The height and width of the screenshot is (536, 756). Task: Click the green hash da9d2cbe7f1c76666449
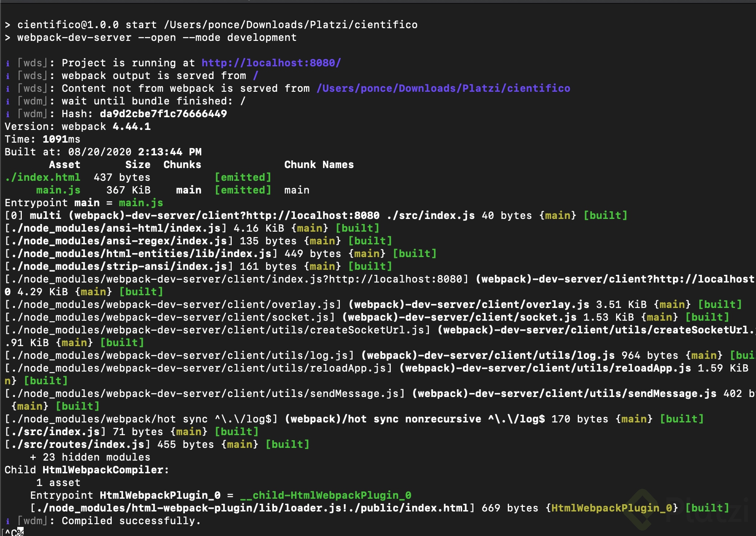(x=164, y=114)
